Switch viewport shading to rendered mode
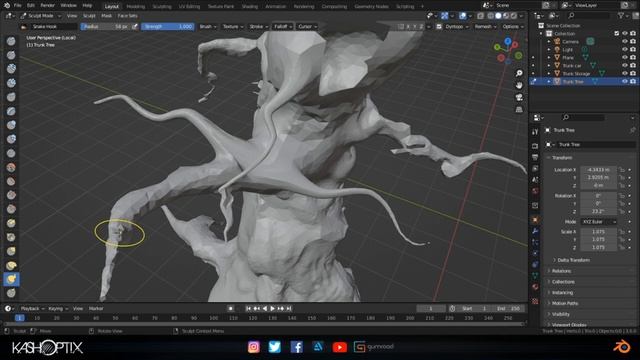Screen dimensions: 640x360 pyautogui.click(x=513, y=16)
